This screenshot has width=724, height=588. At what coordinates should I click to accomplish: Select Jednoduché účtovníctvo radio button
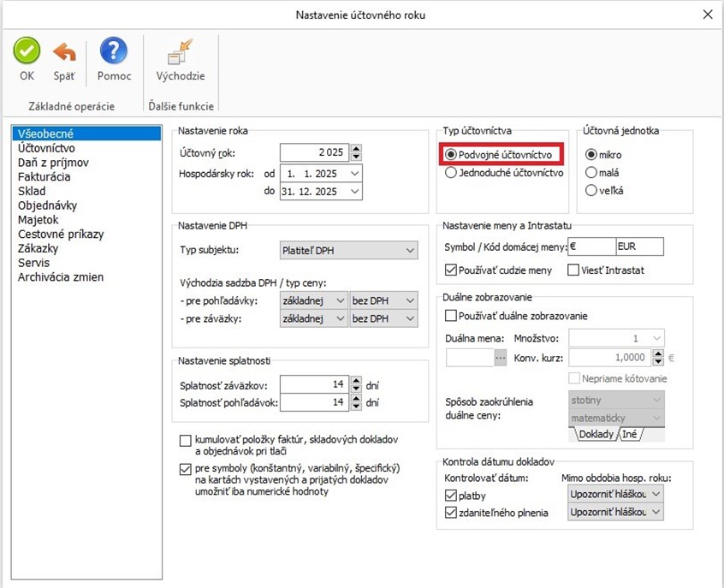451,172
